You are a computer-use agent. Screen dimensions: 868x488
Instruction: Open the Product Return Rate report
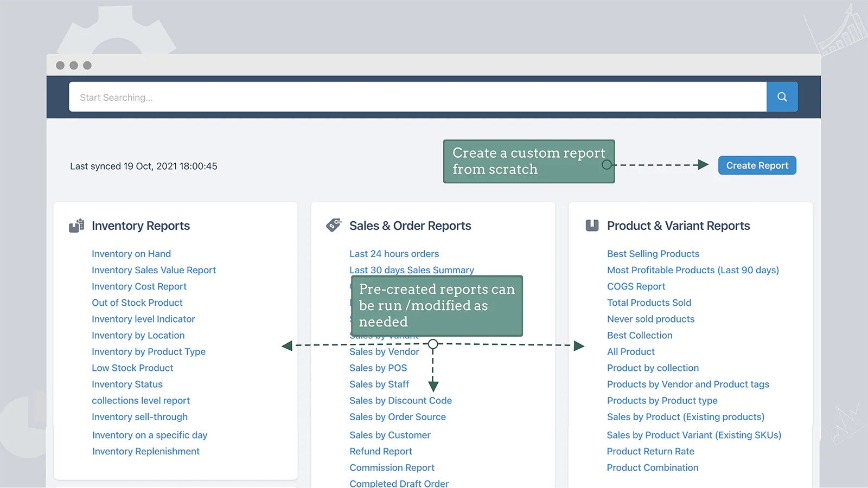[x=650, y=451]
